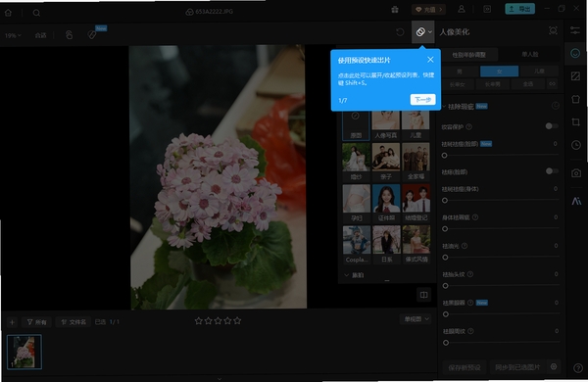Switch to the 性别年龄调整 tab
This screenshot has width=588, height=382.
tap(469, 55)
